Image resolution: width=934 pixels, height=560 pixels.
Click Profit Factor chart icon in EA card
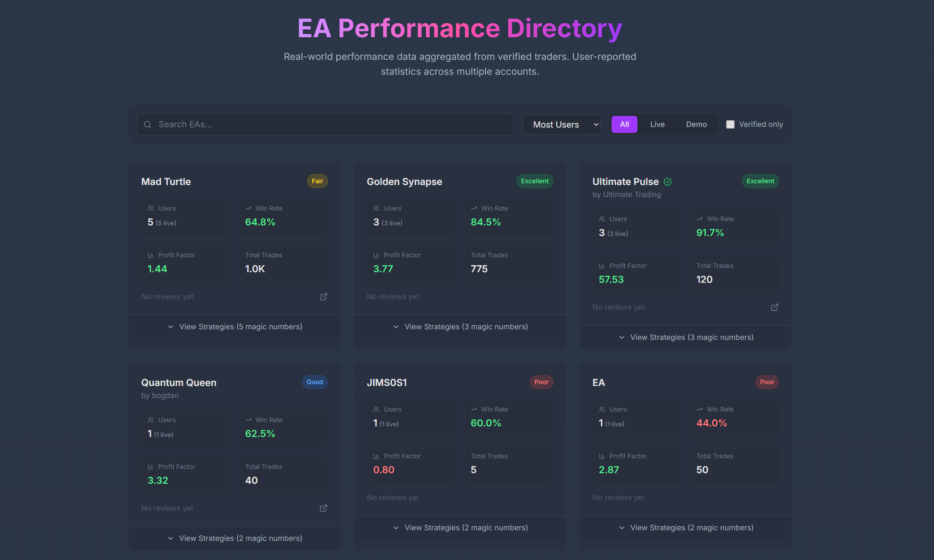click(602, 456)
